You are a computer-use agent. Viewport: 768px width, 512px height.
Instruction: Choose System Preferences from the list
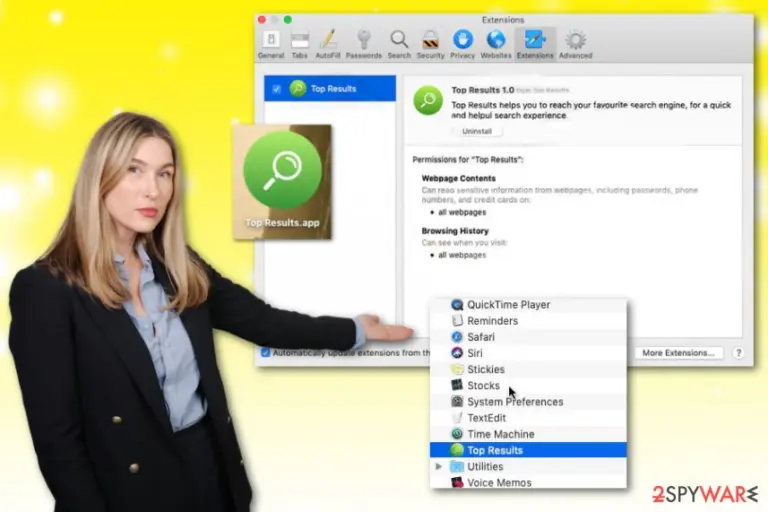coord(528,401)
